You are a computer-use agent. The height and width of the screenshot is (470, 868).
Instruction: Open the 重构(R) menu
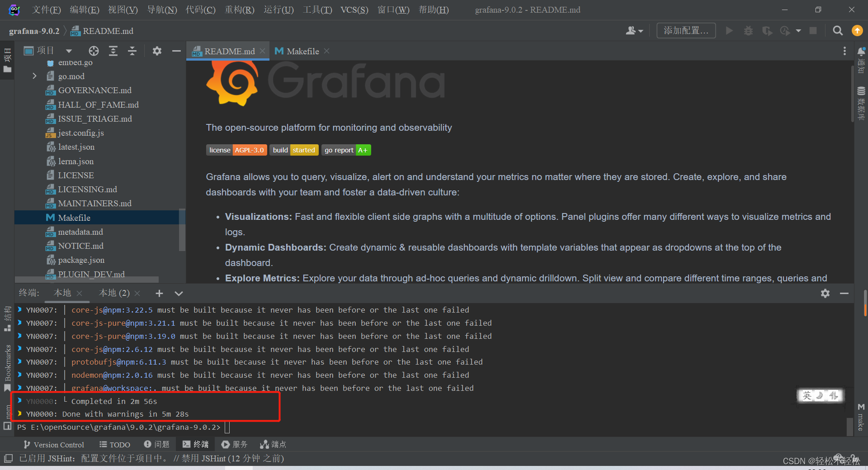coord(240,9)
